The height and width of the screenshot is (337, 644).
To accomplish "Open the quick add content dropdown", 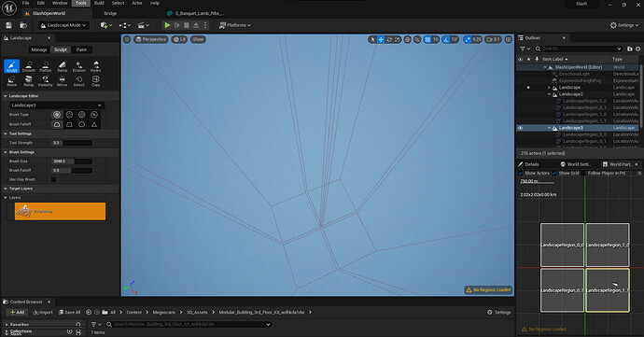I will tap(106, 25).
